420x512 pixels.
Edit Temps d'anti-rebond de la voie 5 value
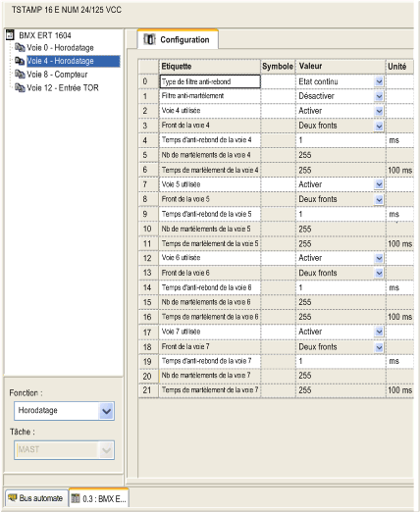[x=341, y=214]
